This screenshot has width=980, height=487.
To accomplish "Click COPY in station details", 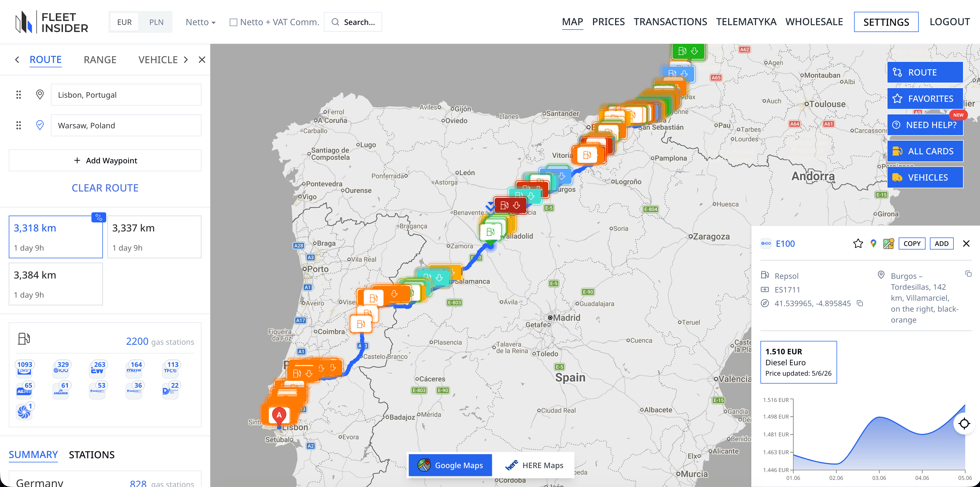I will coord(912,243).
